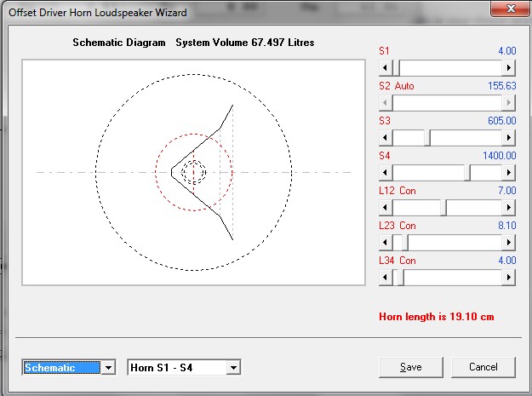
Task: Click the L23 Con slider thumb
Action: tap(404, 243)
